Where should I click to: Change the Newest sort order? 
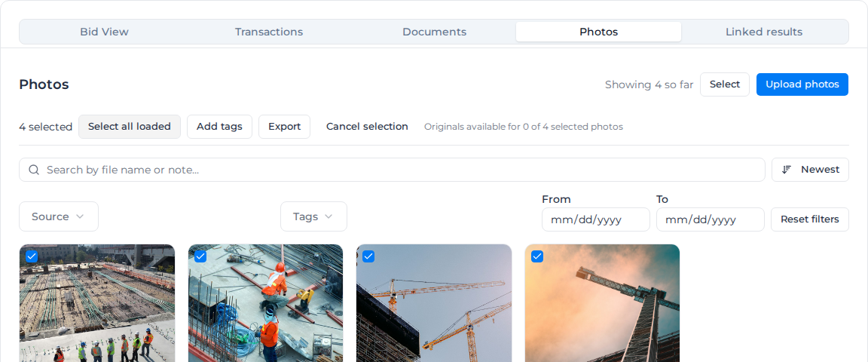(811, 170)
